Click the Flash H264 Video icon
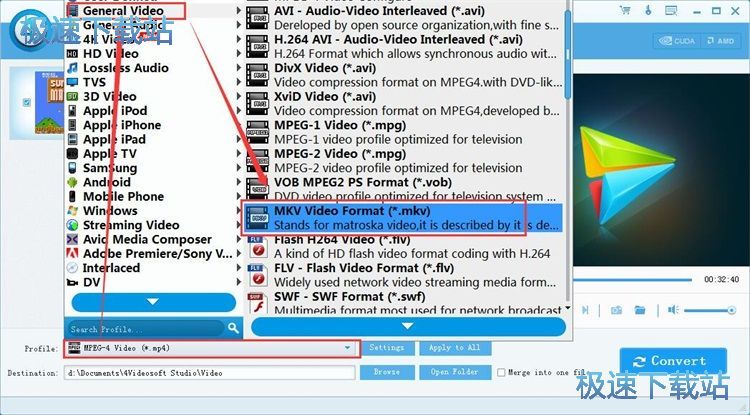 click(258, 246)
